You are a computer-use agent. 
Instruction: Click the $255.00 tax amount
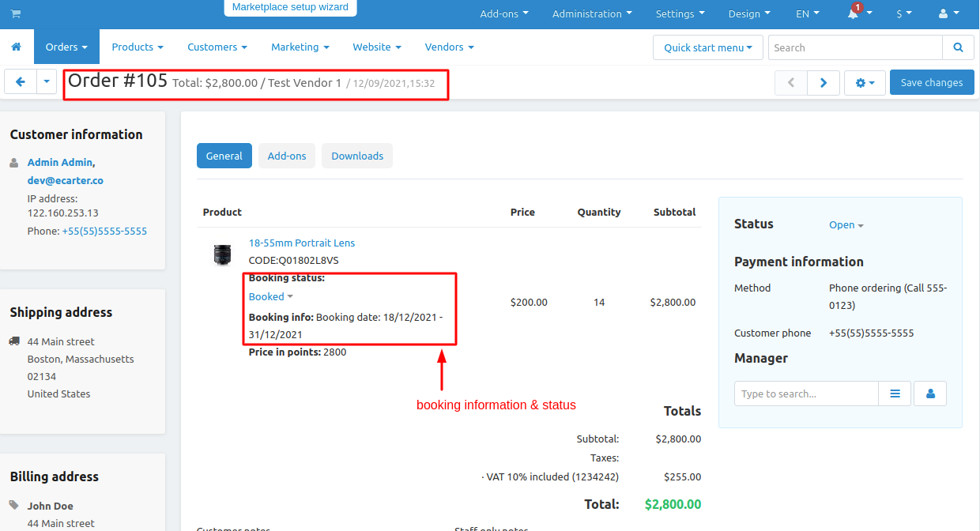(683, 477)
